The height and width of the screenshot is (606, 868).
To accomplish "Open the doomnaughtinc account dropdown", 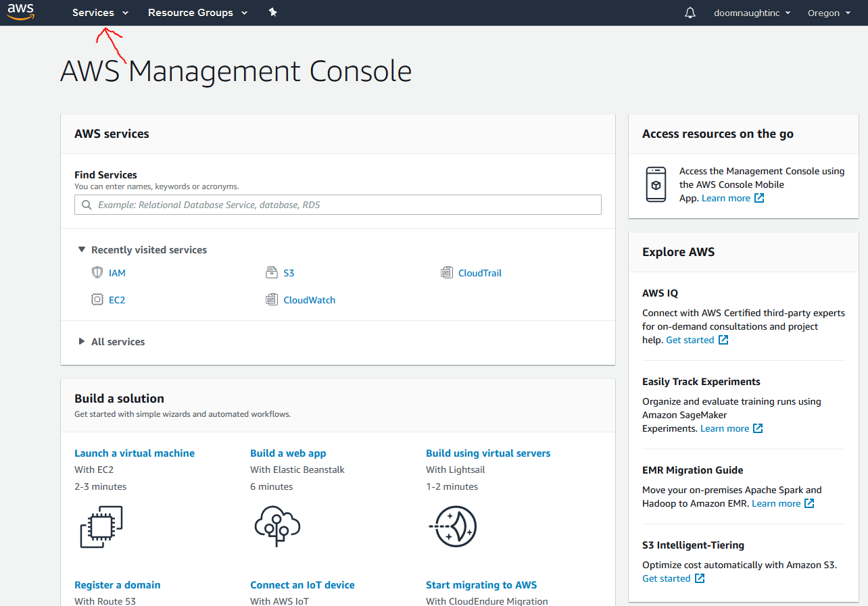I will (x=752, y=13).
